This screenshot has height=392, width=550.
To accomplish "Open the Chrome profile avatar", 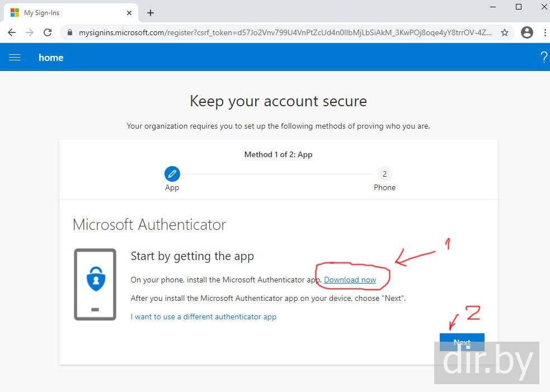I will (x=527, y=32).
